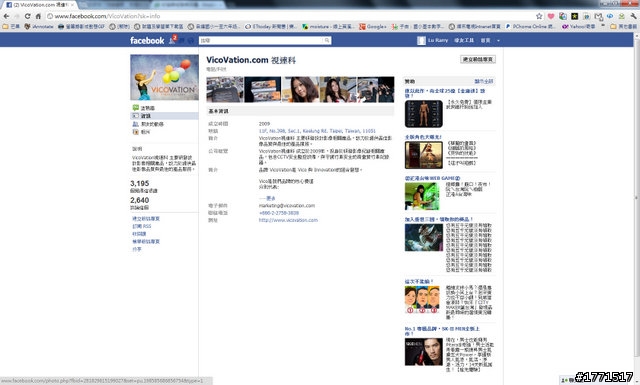Open the PChome Online bookmark
The height and width of the screenshot is (385, 640).
click(x=530, y=26)
